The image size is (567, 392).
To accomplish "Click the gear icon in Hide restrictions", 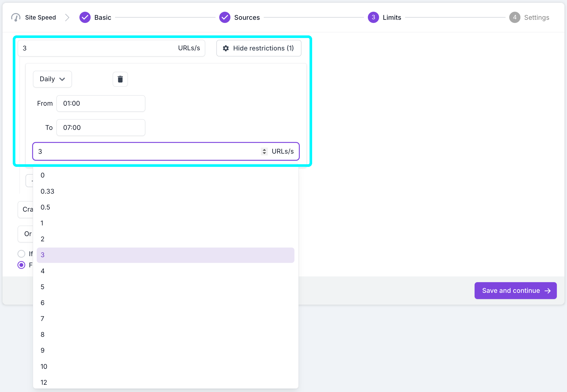I will [x=225, y=48].
